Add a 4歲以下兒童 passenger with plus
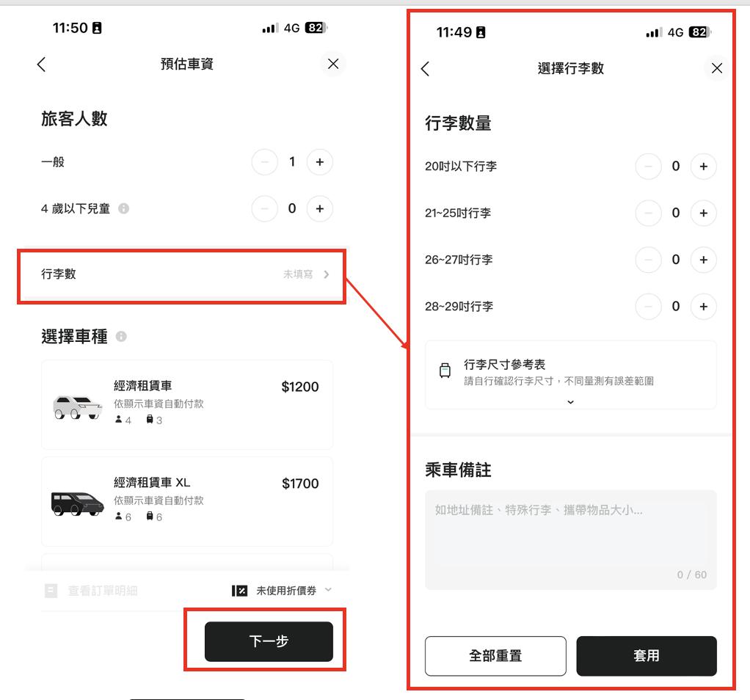Viewport: 750px width, 700px height. [x=320, y=208]
